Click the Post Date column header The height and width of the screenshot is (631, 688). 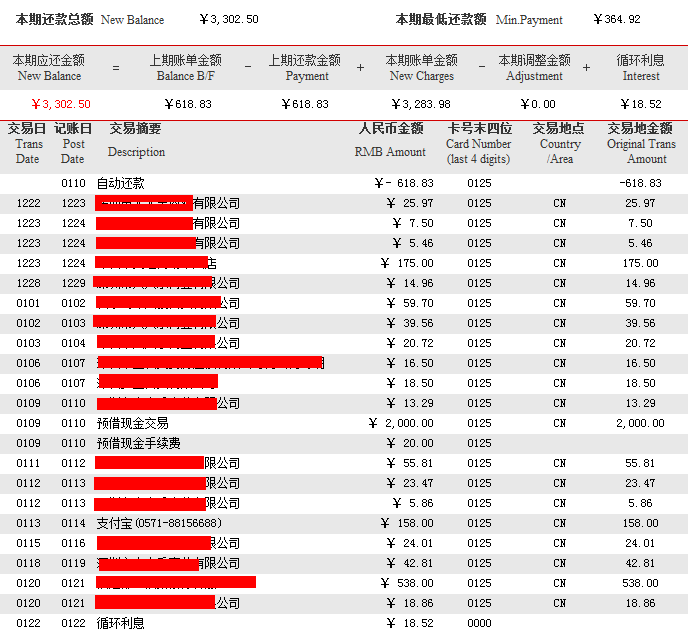pyautogui.click(x=73, y=143)
